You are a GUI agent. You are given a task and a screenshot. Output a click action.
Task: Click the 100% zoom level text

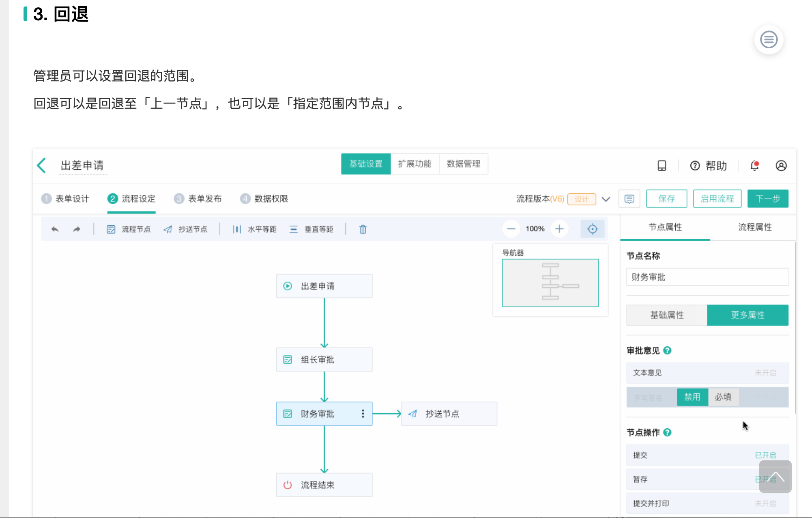[x=535, y=229]
